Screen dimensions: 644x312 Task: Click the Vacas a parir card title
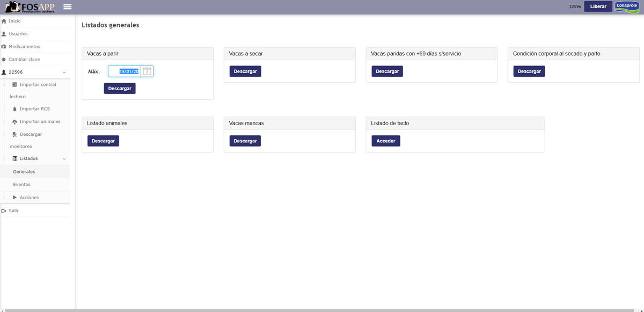point(103,54)
